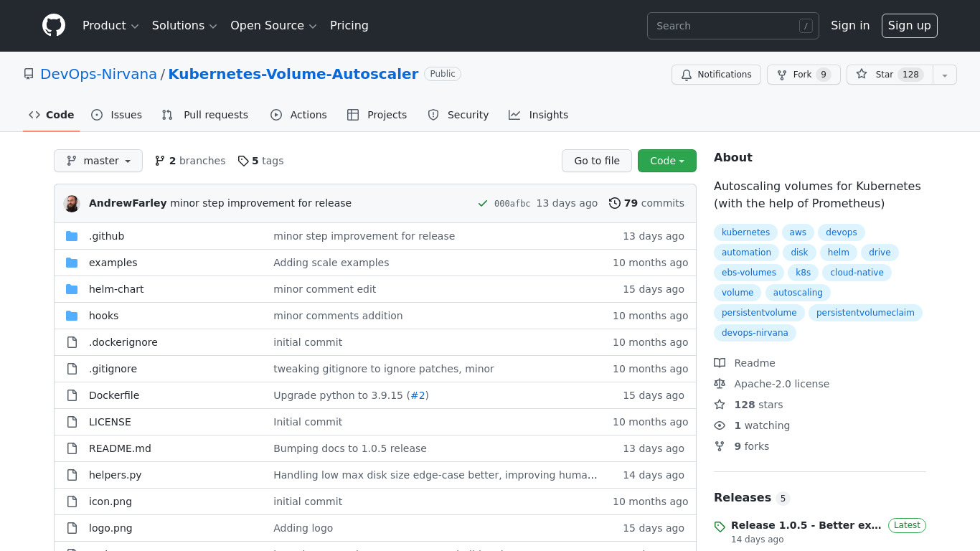Screen dimensions: 980x551
Task: Open the commit hash 000afbc
Action: [512, 204]
